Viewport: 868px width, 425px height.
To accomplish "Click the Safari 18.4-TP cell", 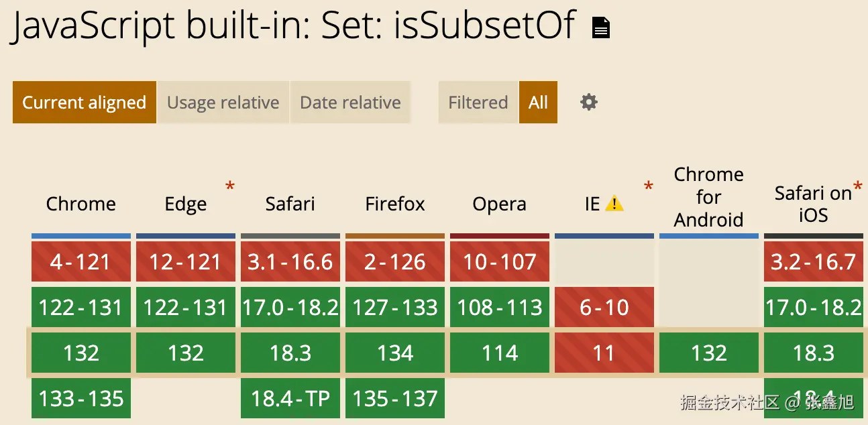I will tap(290, 398).
